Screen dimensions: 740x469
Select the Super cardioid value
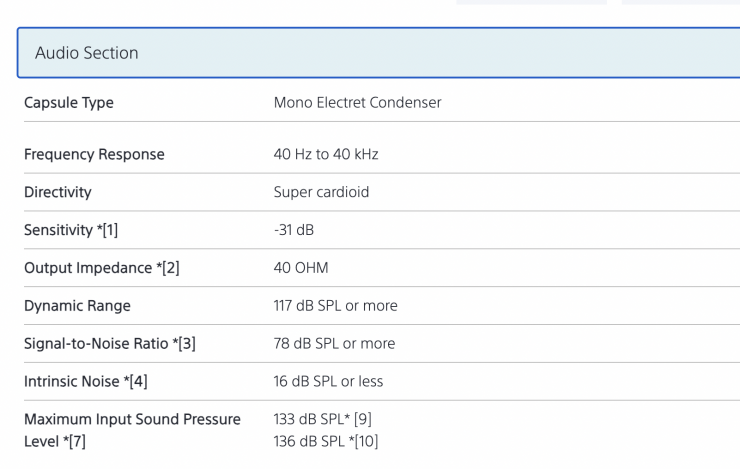coord(321,193)
